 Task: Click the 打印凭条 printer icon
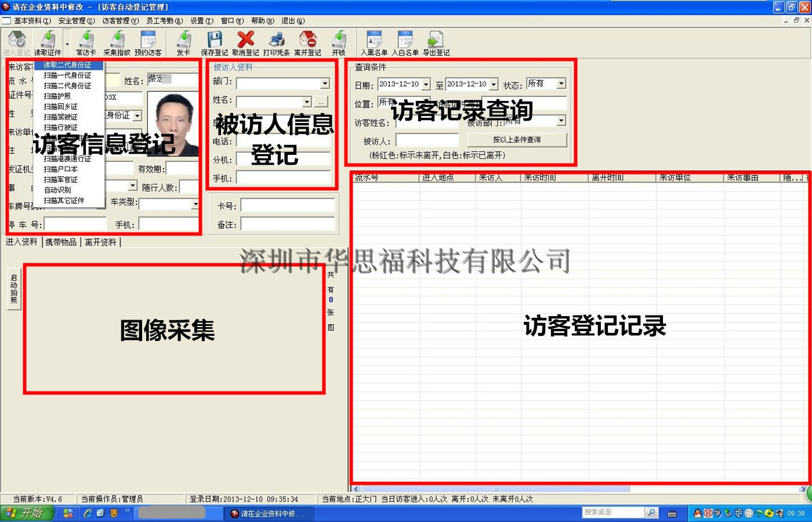point(276,40)
